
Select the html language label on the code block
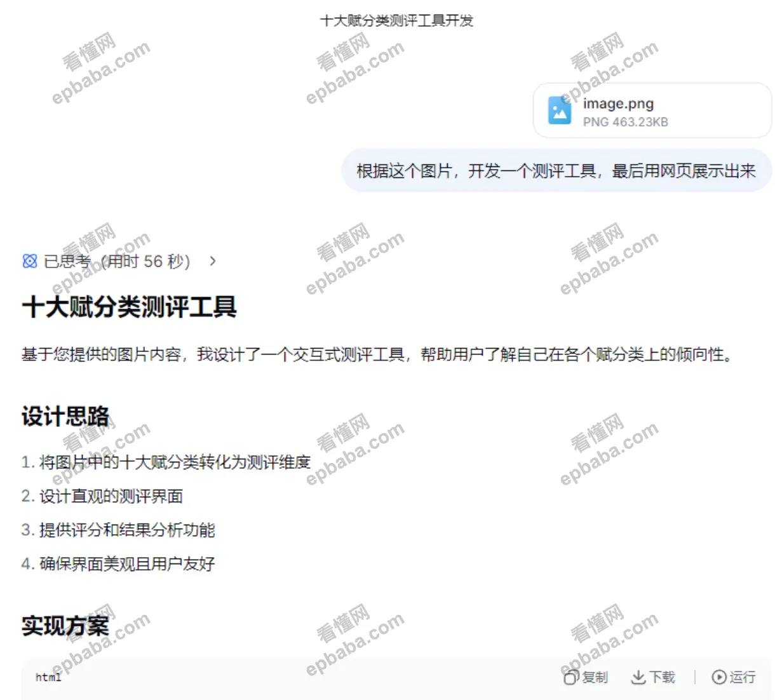[x=48, y=677]
